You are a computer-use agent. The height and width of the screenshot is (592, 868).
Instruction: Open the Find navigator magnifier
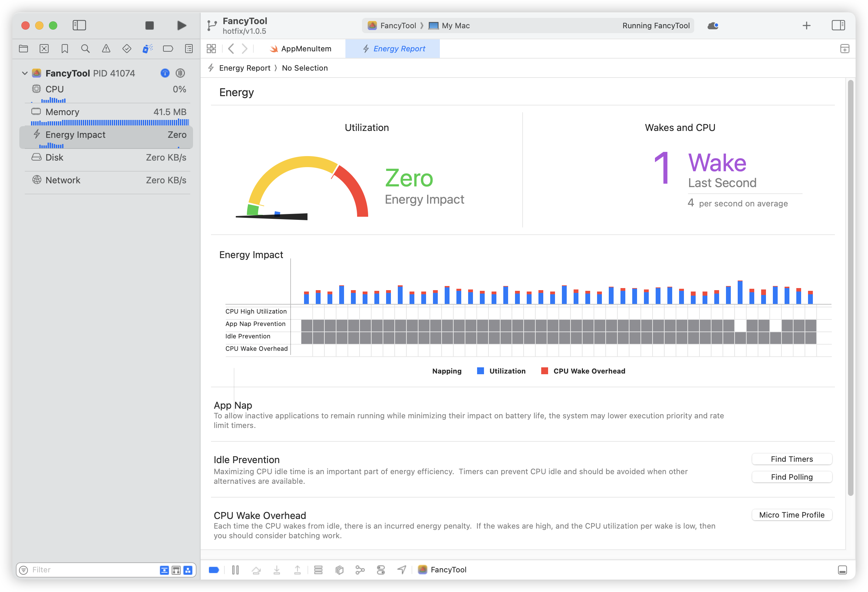click(x=85, y=49)
